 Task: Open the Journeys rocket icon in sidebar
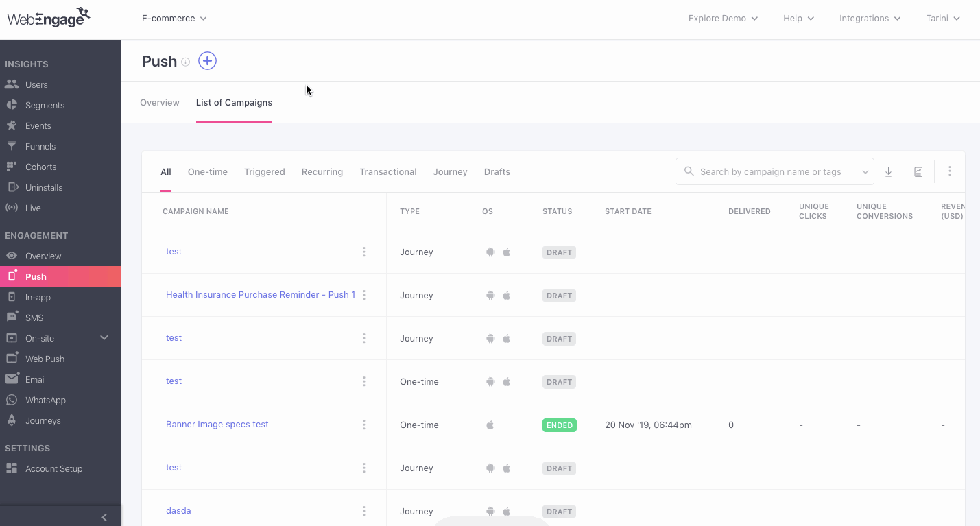coord(12,420)
